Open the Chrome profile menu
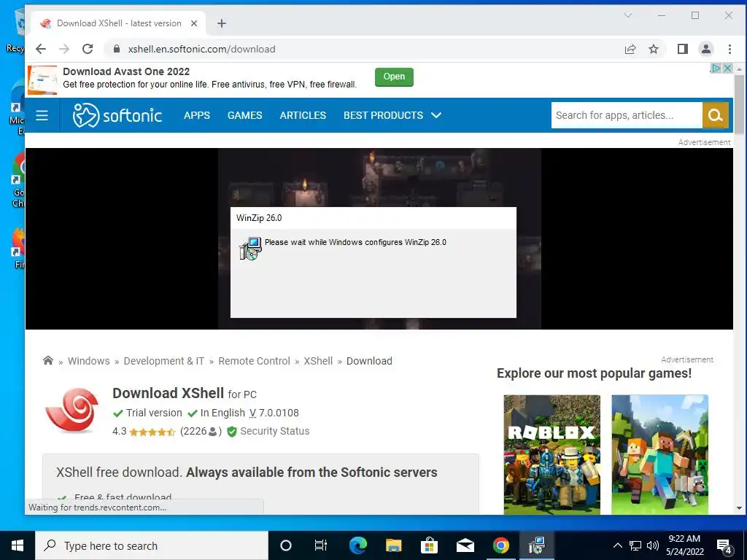The height and width of the screenshot is (560, 747). 706,49
